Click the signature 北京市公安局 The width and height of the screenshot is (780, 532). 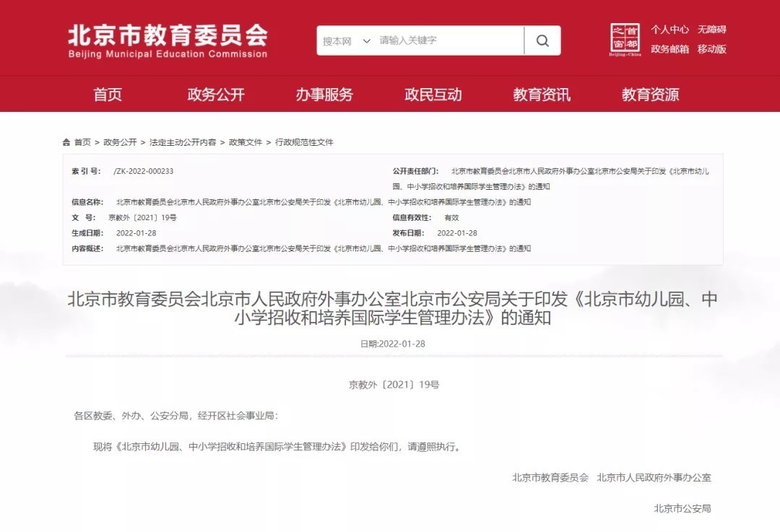coord(682,508)
